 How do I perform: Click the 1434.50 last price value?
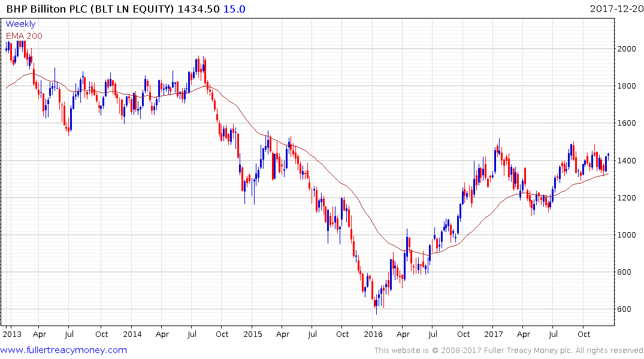point(199,9)
